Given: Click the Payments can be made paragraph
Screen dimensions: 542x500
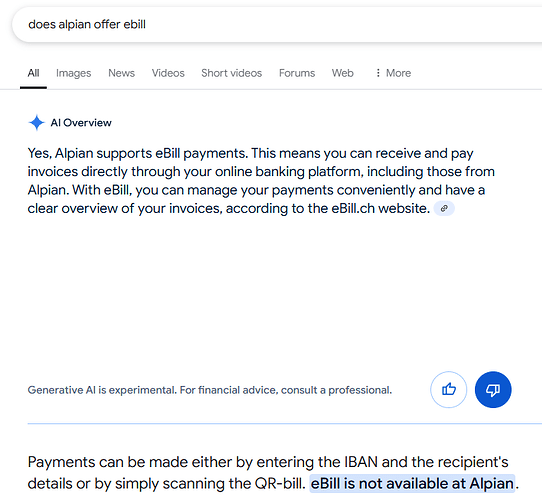Looking at the screenshot, I should click(273, 473).
